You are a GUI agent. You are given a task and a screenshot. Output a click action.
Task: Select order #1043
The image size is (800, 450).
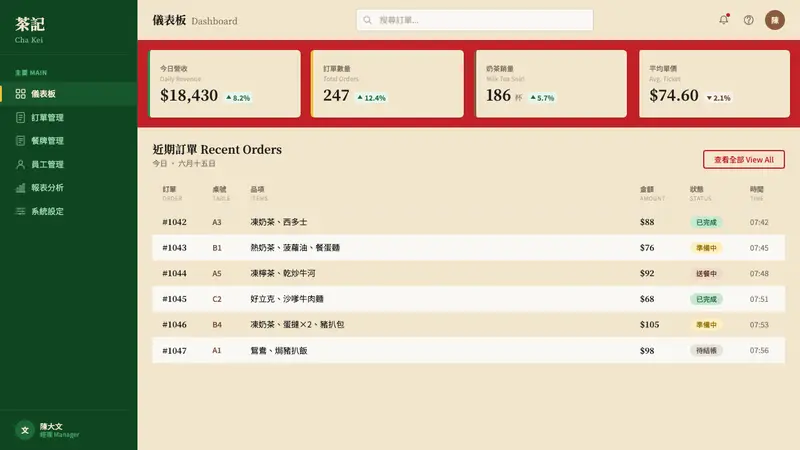pos(468,247)
